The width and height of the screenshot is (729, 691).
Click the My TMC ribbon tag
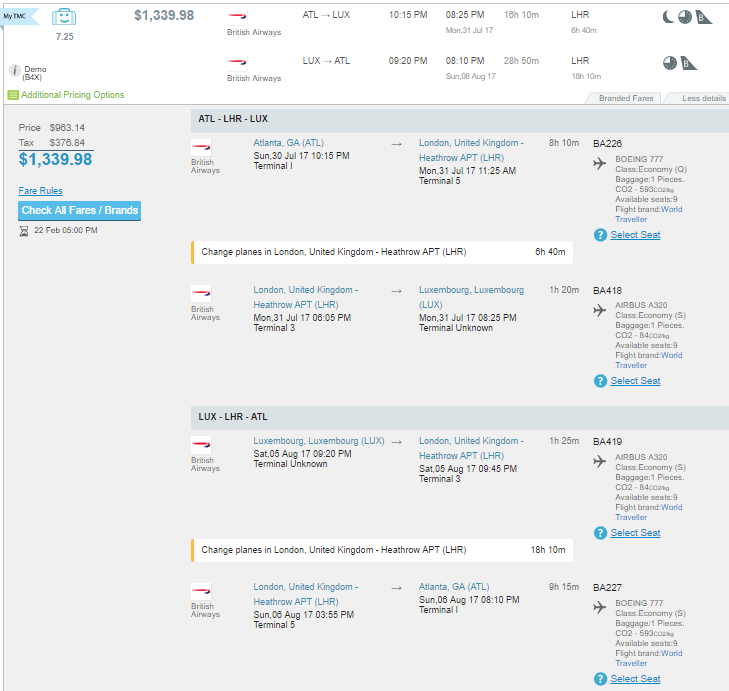click(x=19, y=16)
